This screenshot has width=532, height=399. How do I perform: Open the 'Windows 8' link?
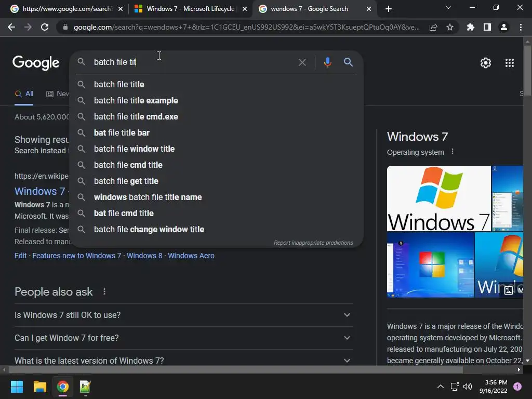pos(144,256)
